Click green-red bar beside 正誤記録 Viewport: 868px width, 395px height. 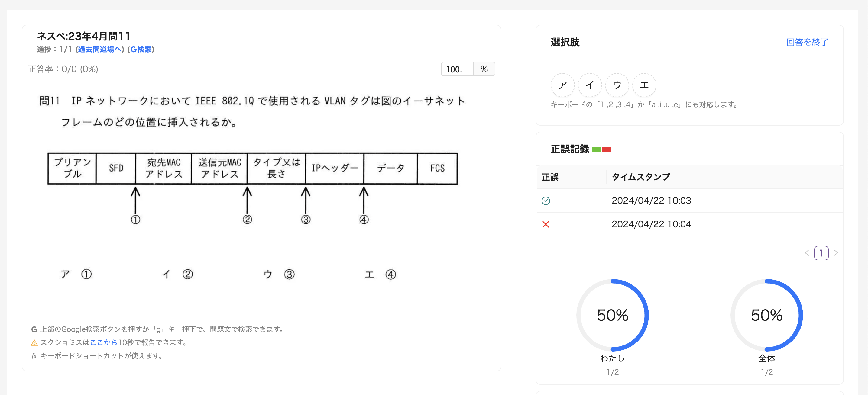(x=601, y=150)
